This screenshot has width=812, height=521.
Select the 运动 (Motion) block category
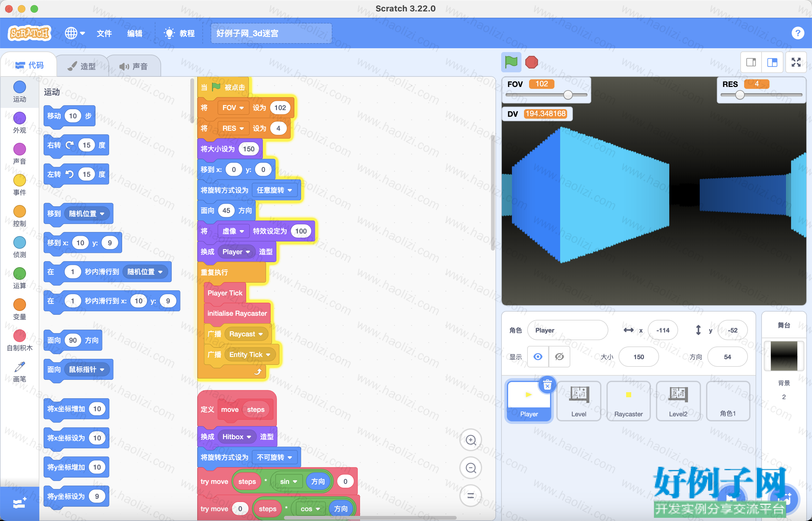point(20,92)
